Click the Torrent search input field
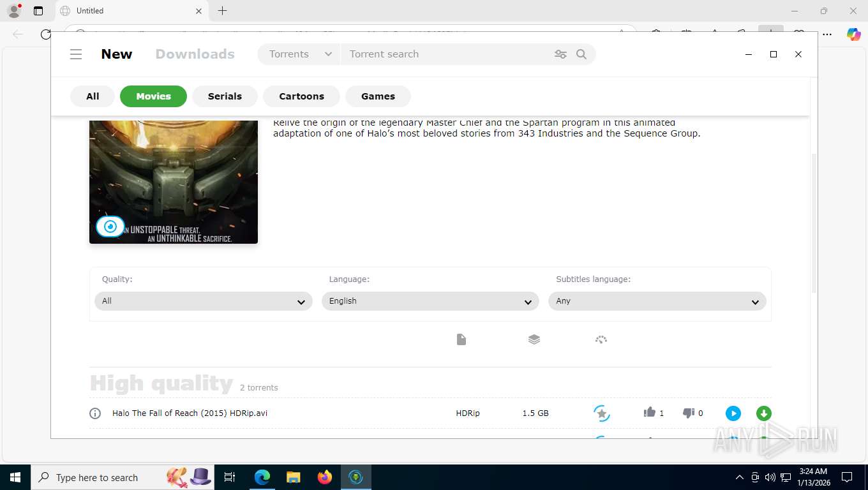Viewport: 868px width, 490px height. click(x=447, y=54)
